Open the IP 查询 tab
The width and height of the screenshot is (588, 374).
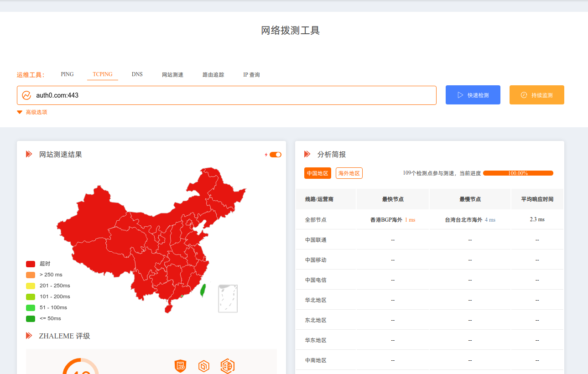[251, 75]
